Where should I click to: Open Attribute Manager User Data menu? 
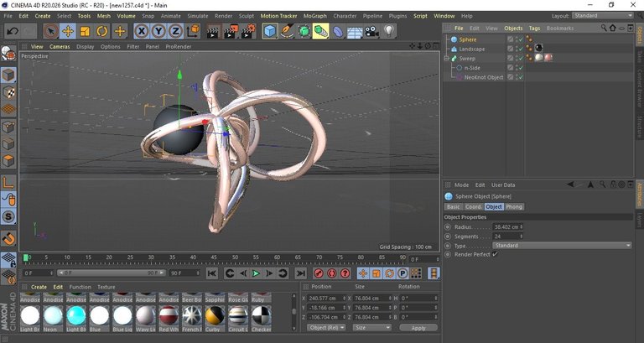click(x=503, y=184)
